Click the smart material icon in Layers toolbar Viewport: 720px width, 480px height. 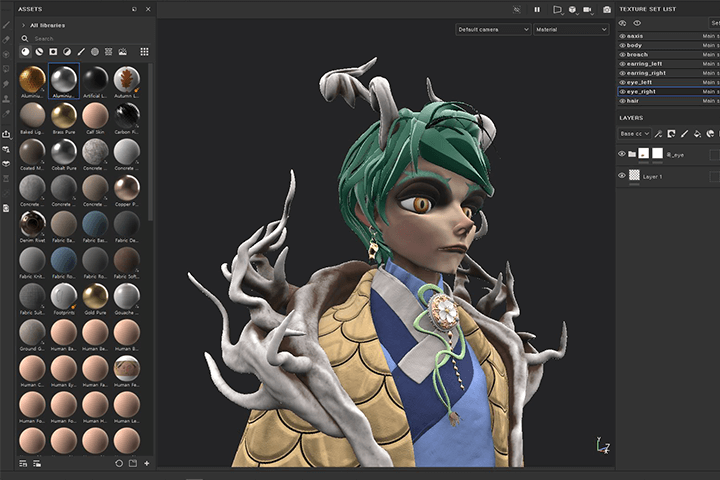[710, 134]
